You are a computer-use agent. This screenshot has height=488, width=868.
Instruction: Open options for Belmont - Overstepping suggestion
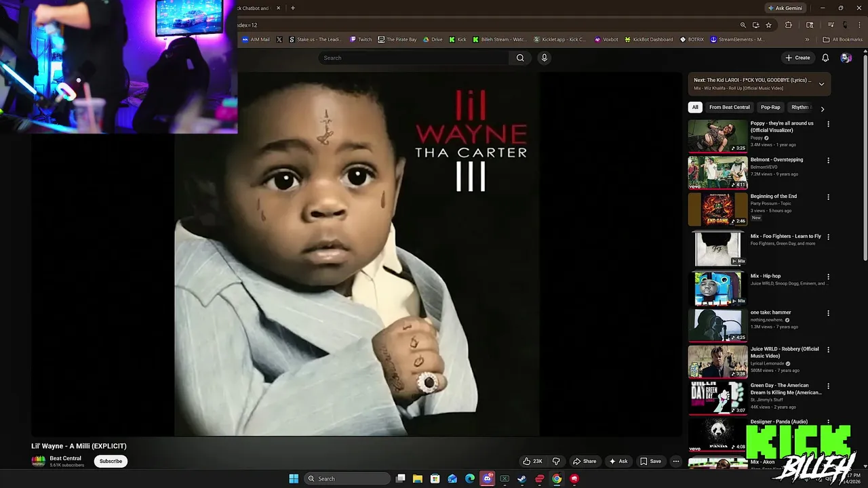click(828, 161)
